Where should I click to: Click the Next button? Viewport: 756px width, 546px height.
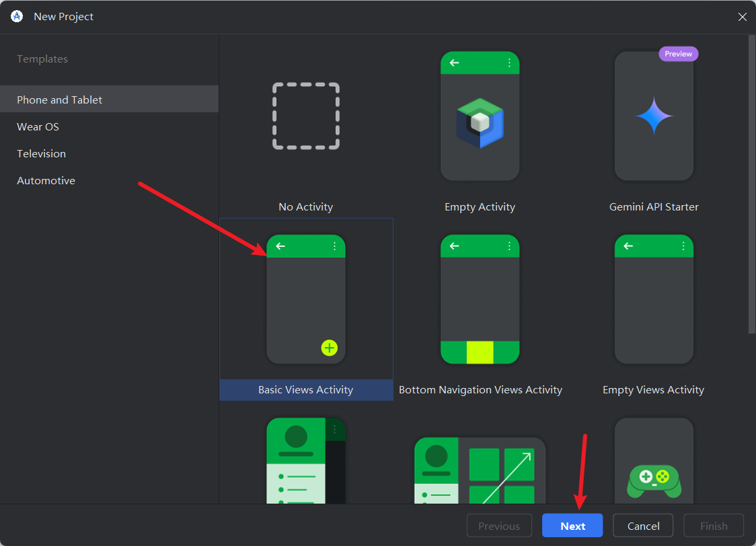(x=572, y=525)
